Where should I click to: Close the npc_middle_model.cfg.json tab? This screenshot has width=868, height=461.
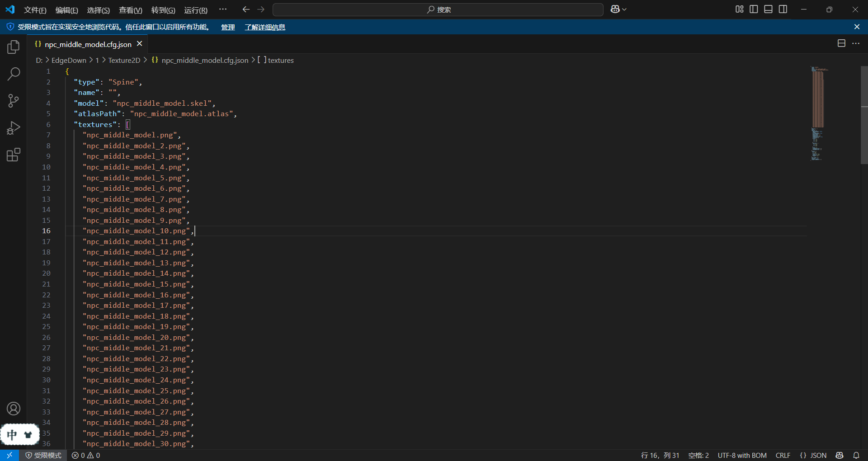coord(140,44)
